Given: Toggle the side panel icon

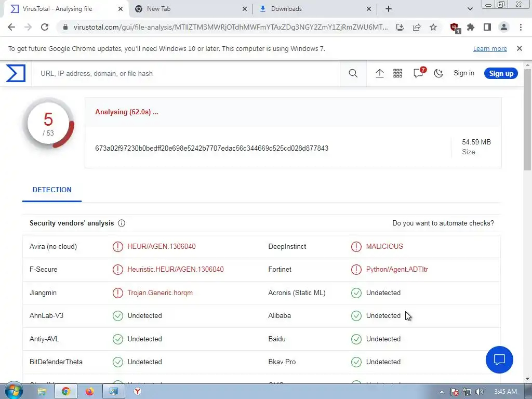Looking at the screenshot, I should (487, 27).
